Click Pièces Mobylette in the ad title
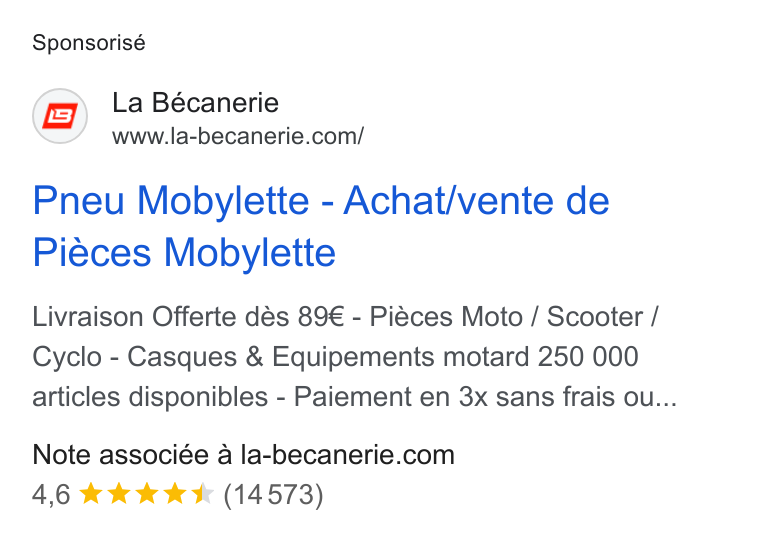 [184, 253]
